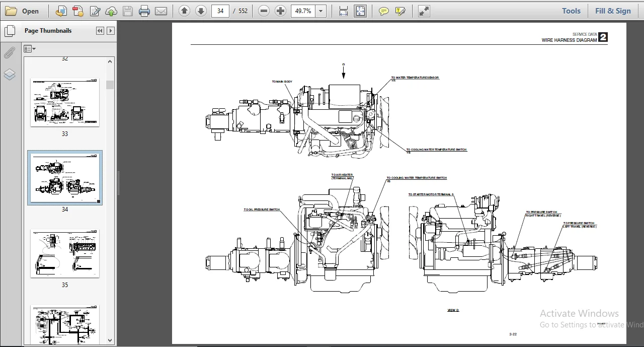Click the Save floppy disk icon
The width and height of the screenshot is (644, 347).
(x=128, y=11)
